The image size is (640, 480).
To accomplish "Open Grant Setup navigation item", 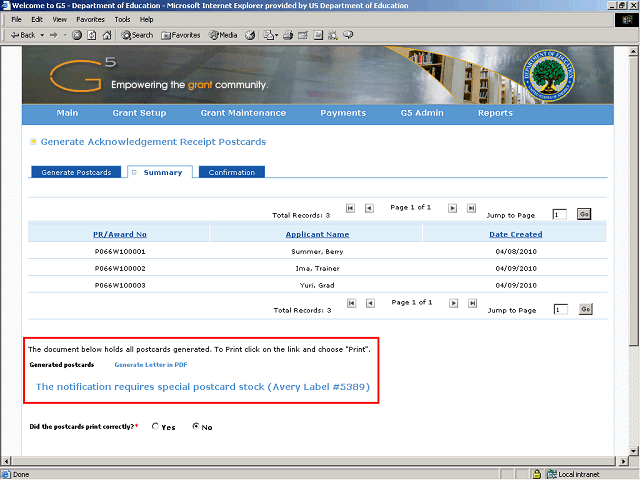I will tap(139, 113).
